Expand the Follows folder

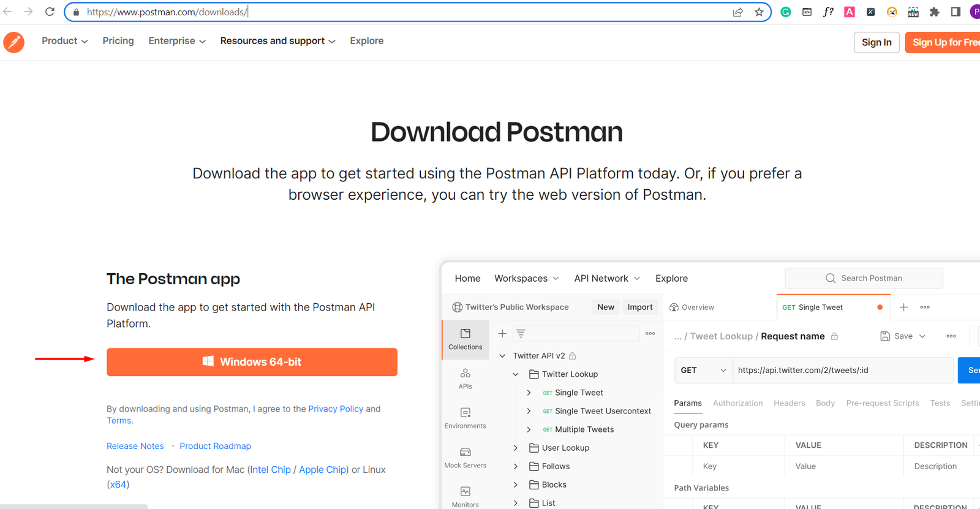516,466
